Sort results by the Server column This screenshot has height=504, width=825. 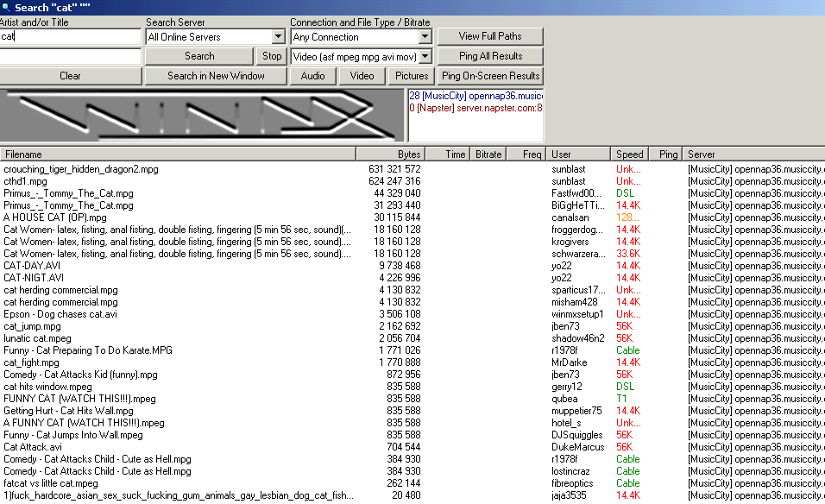point(754,154)
